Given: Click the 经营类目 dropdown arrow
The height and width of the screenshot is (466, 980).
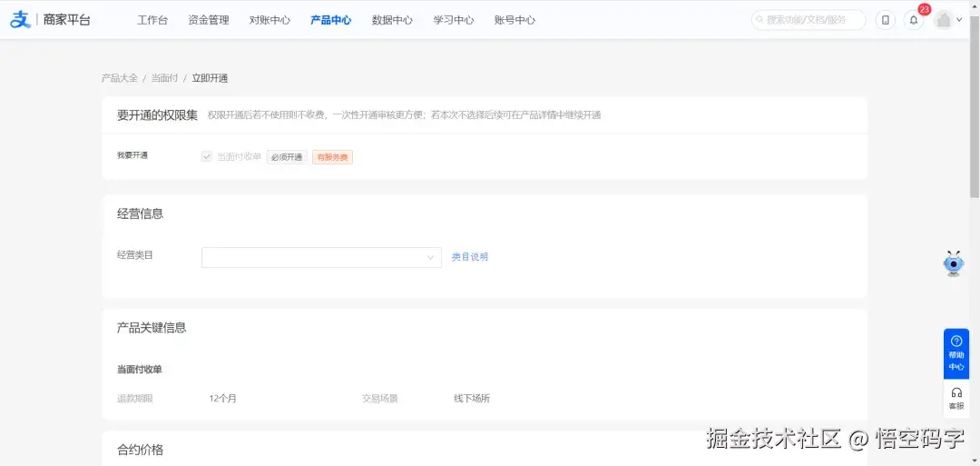Looking at the screenshot, I should (x=430, y=257).
